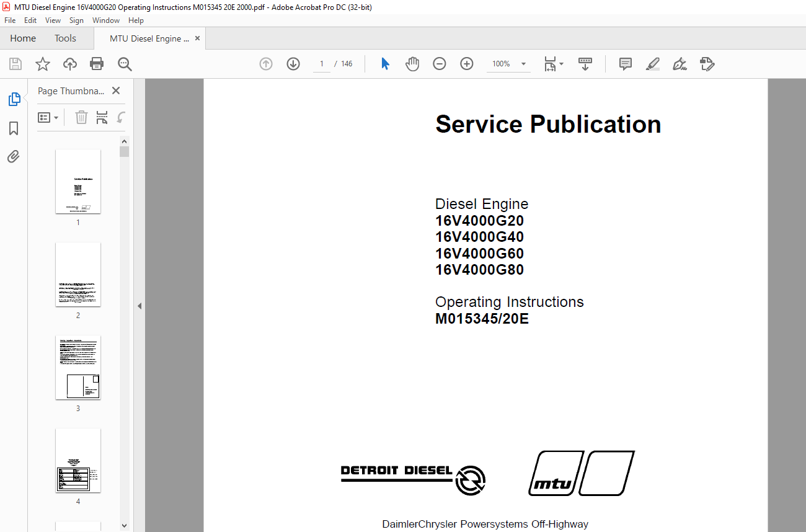Select the Highlight text tool
Screen dimensions: 806x532
(x=653, y=64)
